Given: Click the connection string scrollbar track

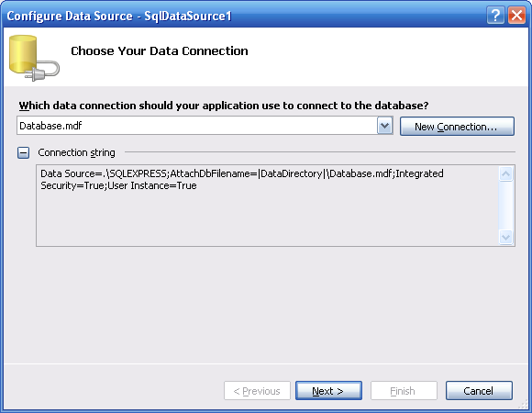Looking at the screenshot, I should [506, 206].
